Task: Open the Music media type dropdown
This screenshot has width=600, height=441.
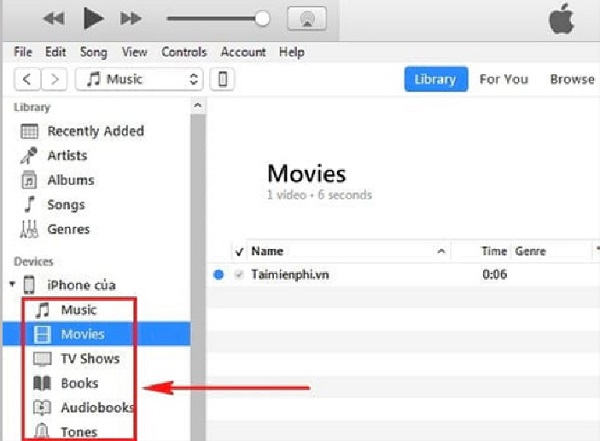Action: coord(138,79)
